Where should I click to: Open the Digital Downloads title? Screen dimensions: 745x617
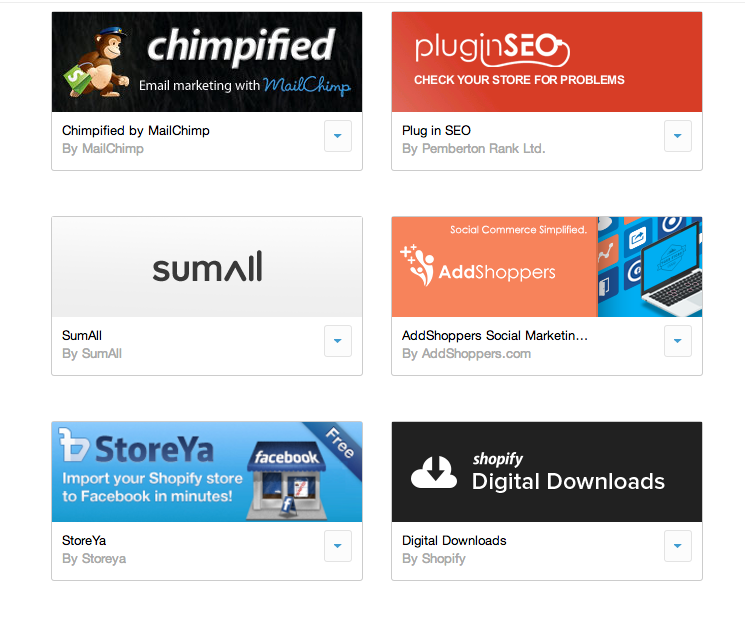coord(454,541)
